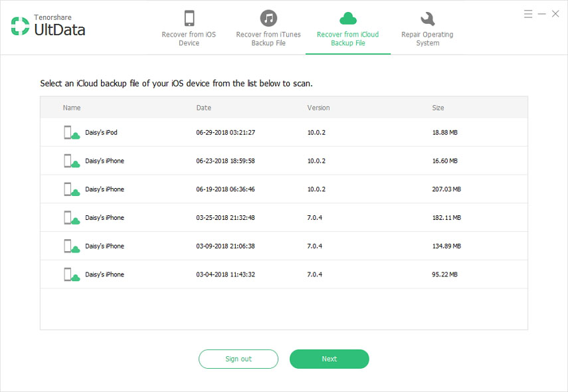Switch to Recover from iOS Device tab
The image size is (568, 392).
tap(189, 39)
